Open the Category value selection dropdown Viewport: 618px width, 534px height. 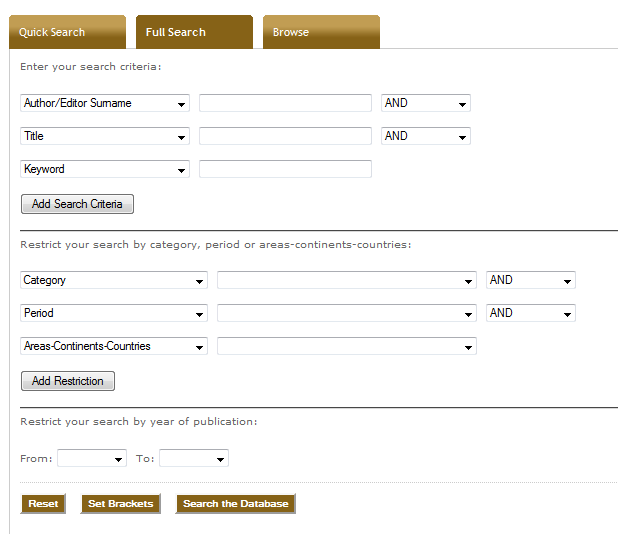tap(347, 280)
